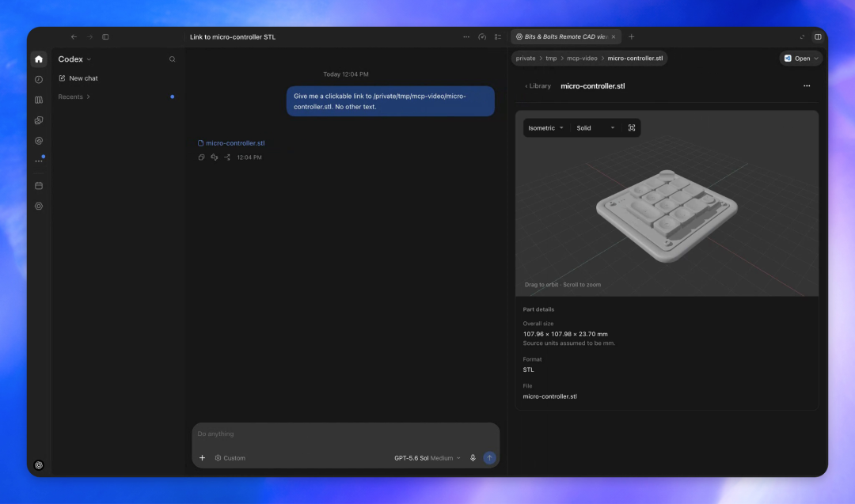Copy the response with the copy icon
Viewport: 855px width, 504px height.
tap(201, 157)
